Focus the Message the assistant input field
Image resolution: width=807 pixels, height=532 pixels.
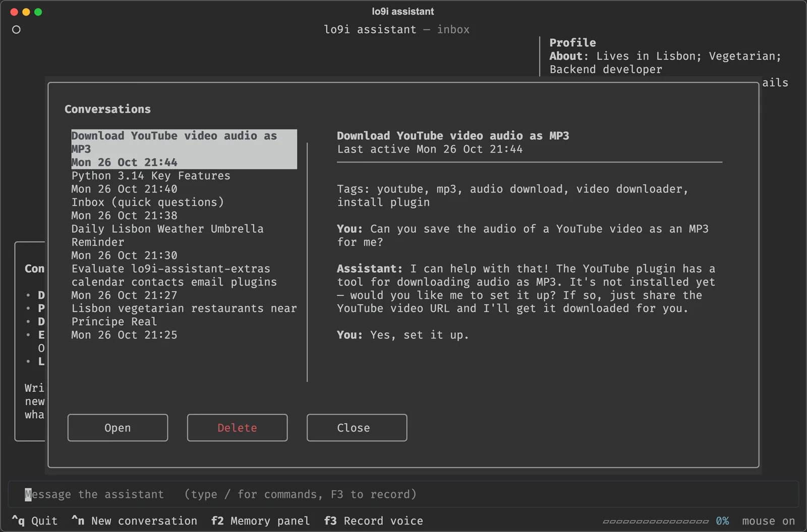[x=403, y=494]
